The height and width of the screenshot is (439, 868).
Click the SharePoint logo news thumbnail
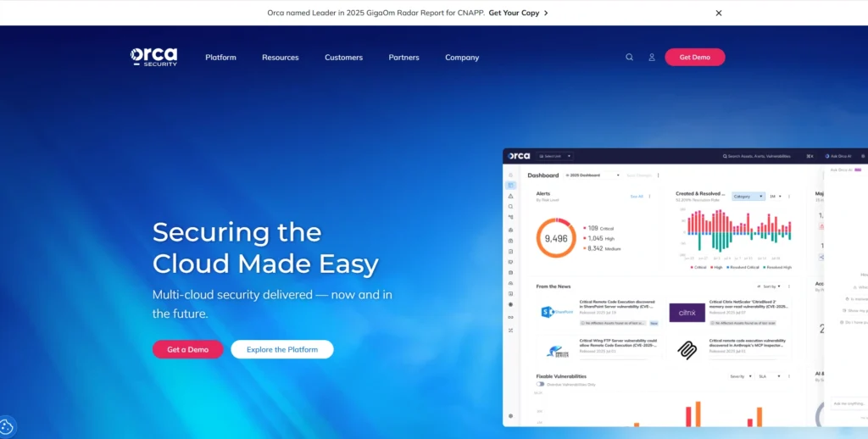557,312
